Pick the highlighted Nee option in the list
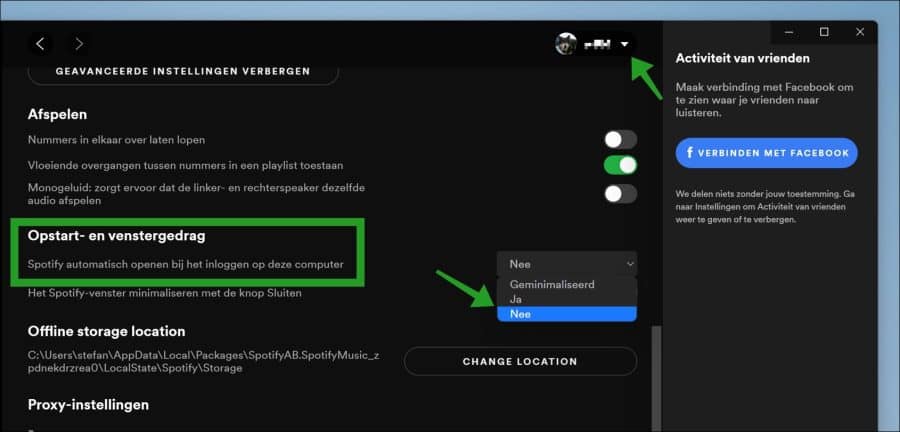The width and height of the screenshot is (900, 432). tap(567, 314)
